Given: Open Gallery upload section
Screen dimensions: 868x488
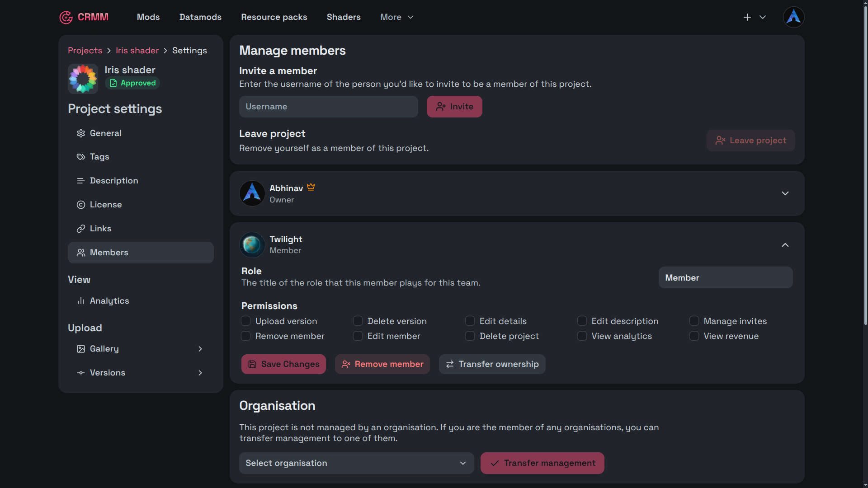Looking at the screenshot, I should [141, 349].
